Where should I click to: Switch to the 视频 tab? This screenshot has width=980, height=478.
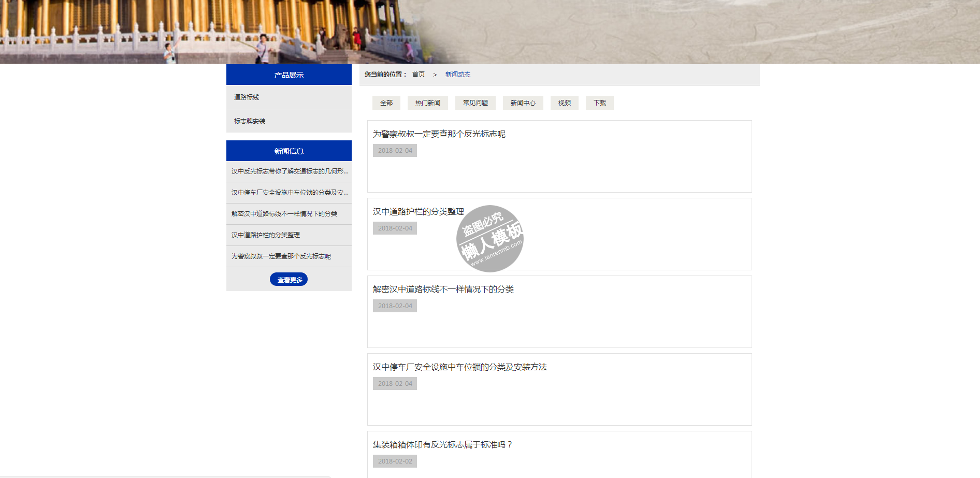pyautogui.click(x=564, y=103)
